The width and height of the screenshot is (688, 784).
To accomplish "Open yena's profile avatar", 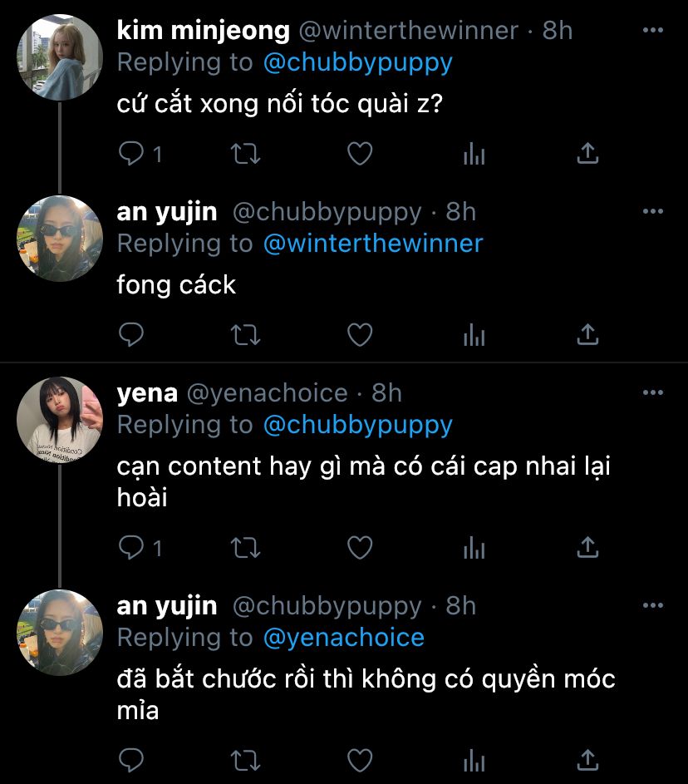I will coord(60,420).
